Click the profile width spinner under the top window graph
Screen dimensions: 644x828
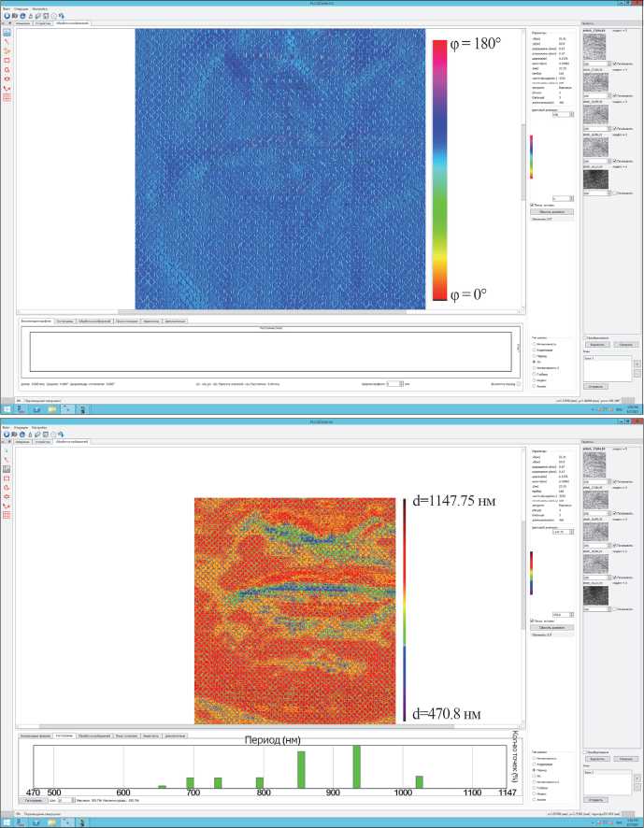395,384
